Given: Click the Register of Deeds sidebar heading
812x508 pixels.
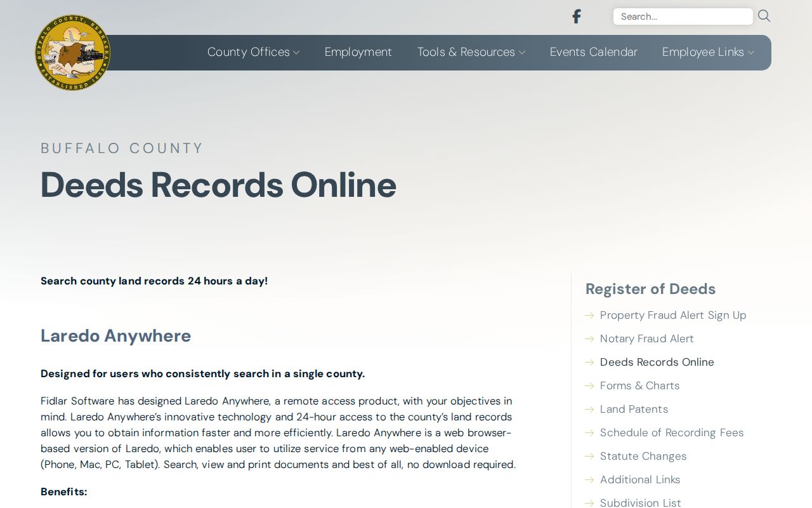Looking at the screenshot, I should pyautogui.click(x=650, y=289).
